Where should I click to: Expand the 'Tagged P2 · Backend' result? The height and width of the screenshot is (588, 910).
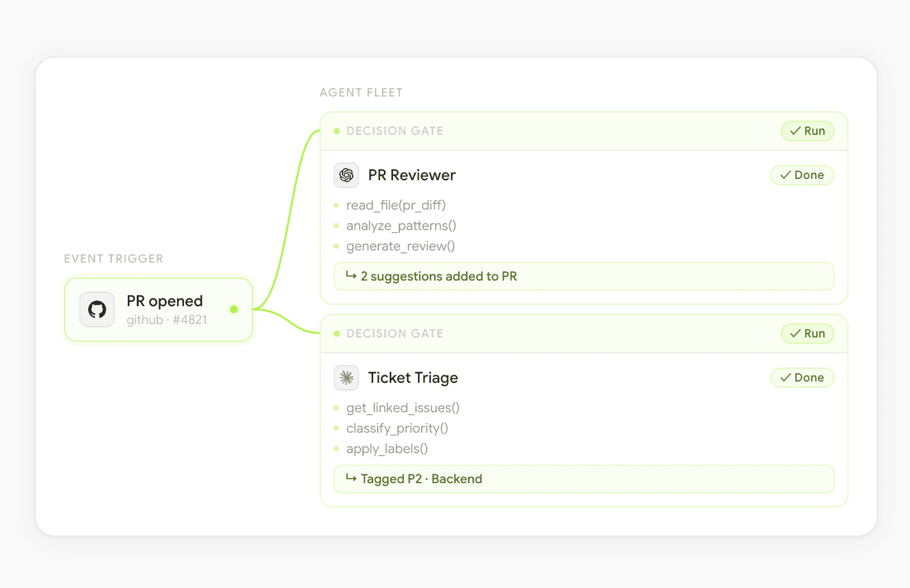tap(583, 479)
